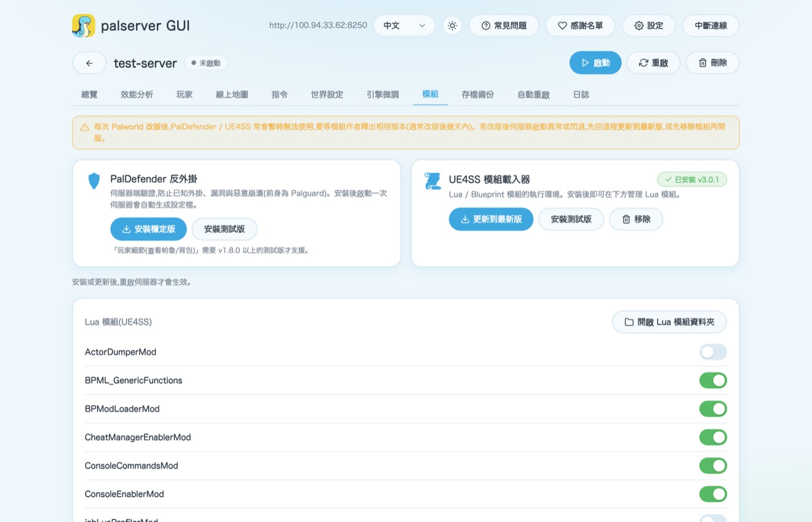Image resolution: width=812 pixels, height=522 pixels.
Task: Click the 重啟 restart button
Action: tap(653, 63)
